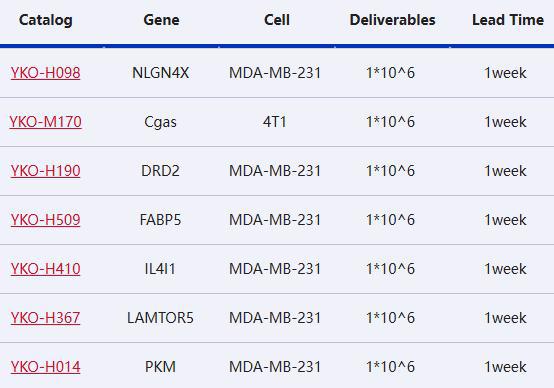Open the YKO-H367 catalog link
Viewport: 554px width, 388px height.
coord(46,318)
